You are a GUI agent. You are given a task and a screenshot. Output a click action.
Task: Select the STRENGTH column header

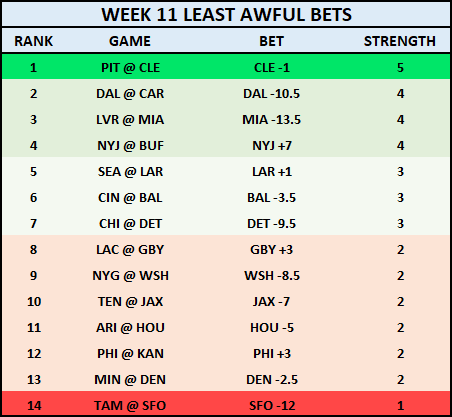pyautogui.click(x=400, y=41)
